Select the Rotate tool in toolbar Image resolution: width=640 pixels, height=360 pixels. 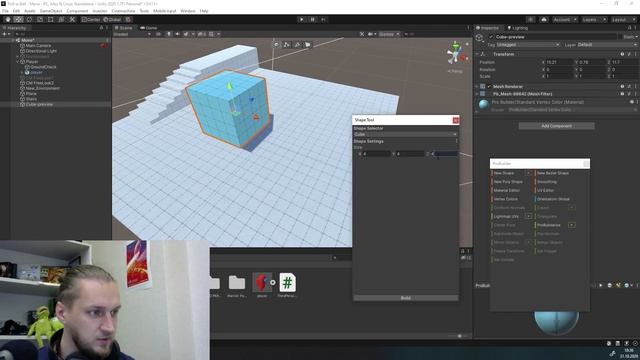(29, 20)
